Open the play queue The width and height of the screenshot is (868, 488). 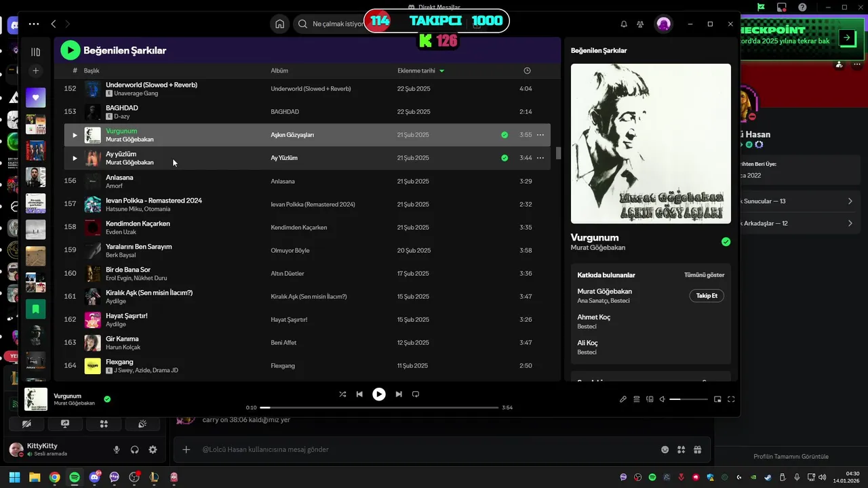click(x=637, y=399)
